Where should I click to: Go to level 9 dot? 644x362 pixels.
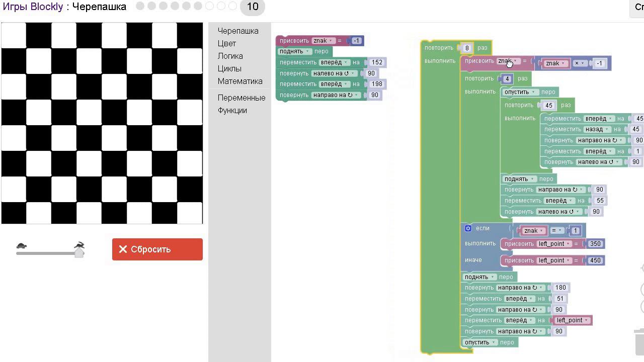[232, 6]
